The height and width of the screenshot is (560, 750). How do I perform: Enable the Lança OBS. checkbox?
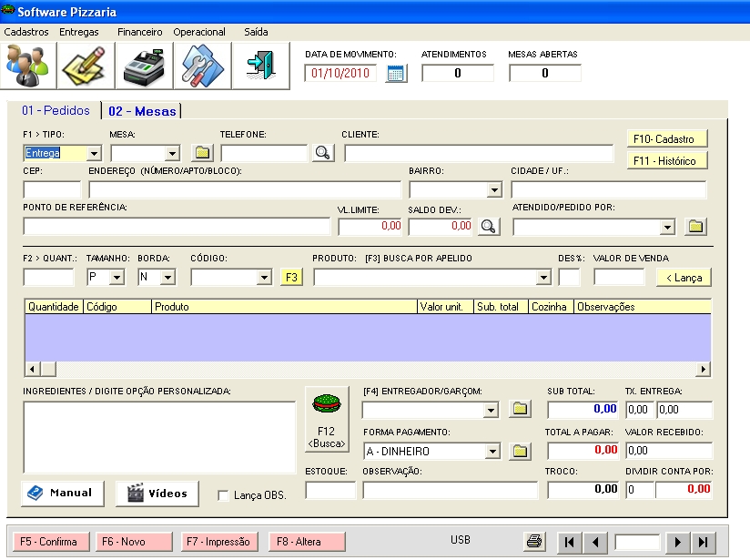tap(224, 495)
